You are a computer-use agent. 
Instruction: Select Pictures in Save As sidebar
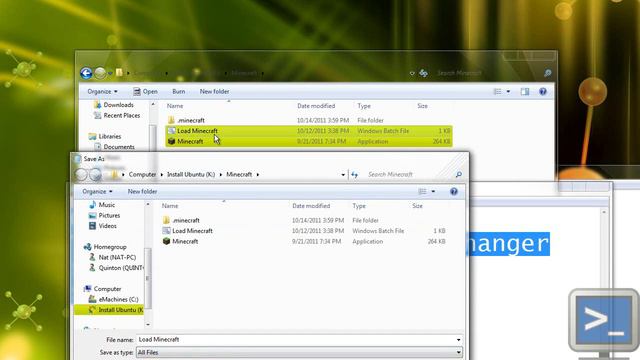[x=104, y=216]
